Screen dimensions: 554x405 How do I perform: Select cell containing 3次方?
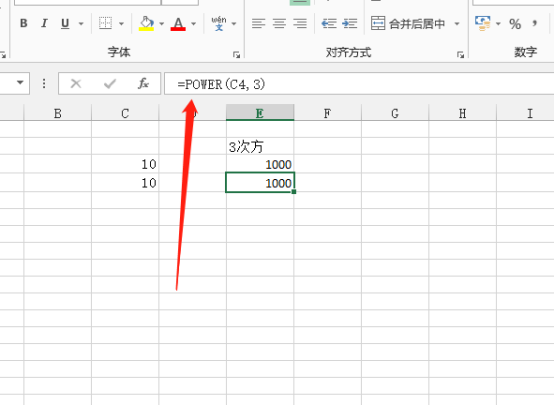[x=260, y=146]
